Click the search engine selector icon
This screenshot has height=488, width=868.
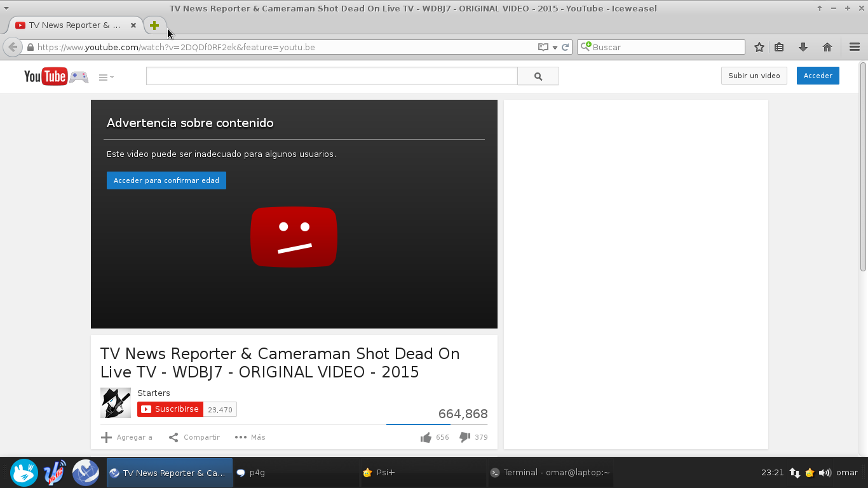pos(585,46)
